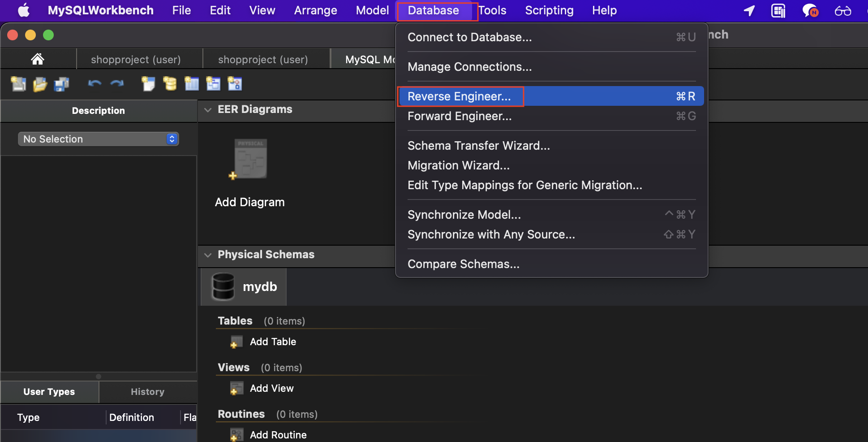The width and height of the screenshot is (868, 442).
Task: Click the Routines (0 items) heading
Action: pos(267,414)
